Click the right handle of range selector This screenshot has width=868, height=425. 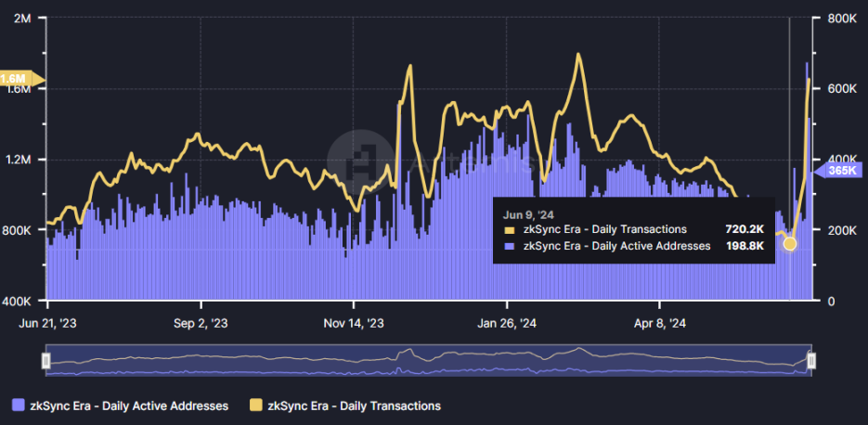pyautogui.click(x=810, y=360)
